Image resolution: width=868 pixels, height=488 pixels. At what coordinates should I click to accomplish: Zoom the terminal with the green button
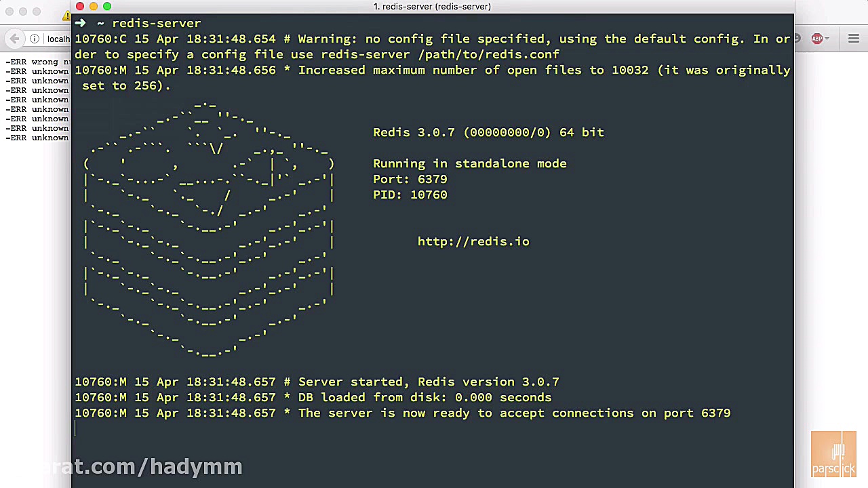point(107,6)
